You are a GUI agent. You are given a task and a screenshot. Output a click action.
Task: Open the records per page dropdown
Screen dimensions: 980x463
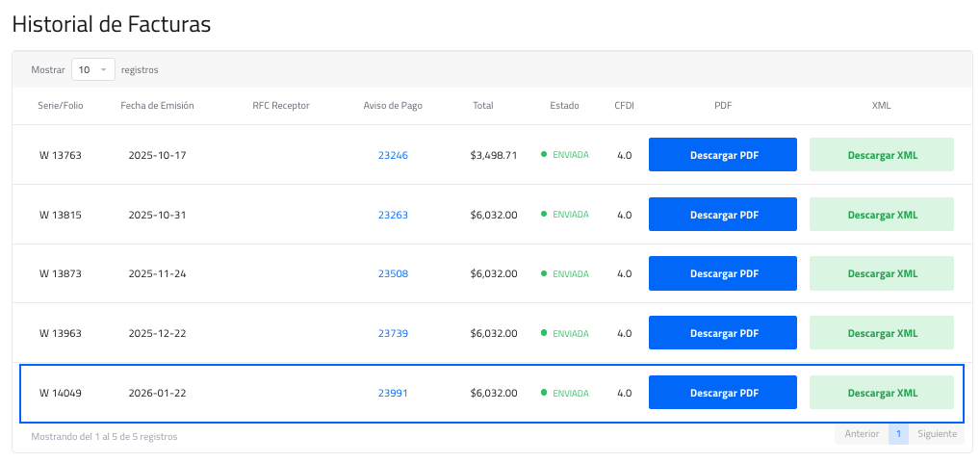[x=92, y=70]
